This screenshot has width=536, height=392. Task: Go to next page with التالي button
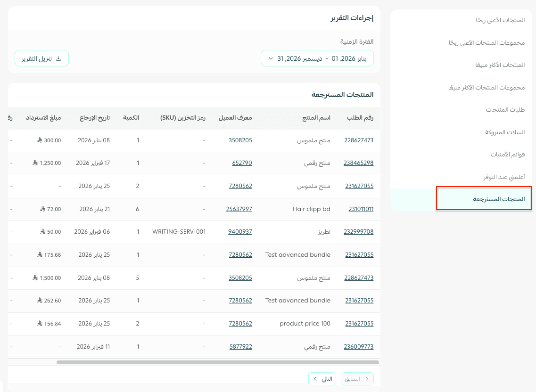coord(322,379)
